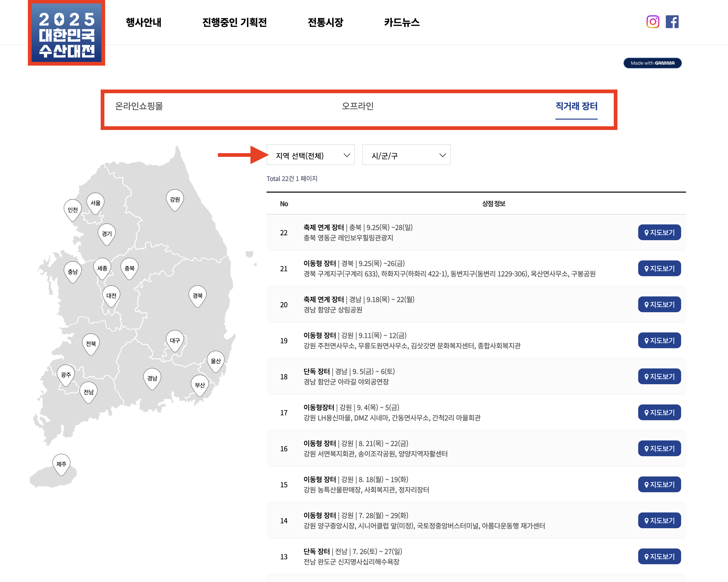Open the 행사안내 menu
The height and width of the screenshot is (582, 728).
pyautogui.click(x=144, y=22)
